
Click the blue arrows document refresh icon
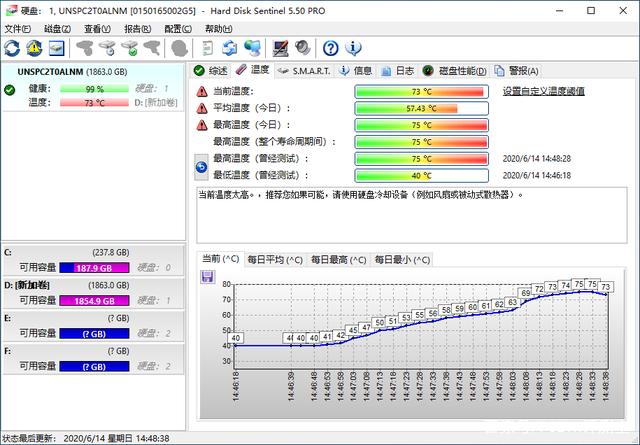point(230,48)
